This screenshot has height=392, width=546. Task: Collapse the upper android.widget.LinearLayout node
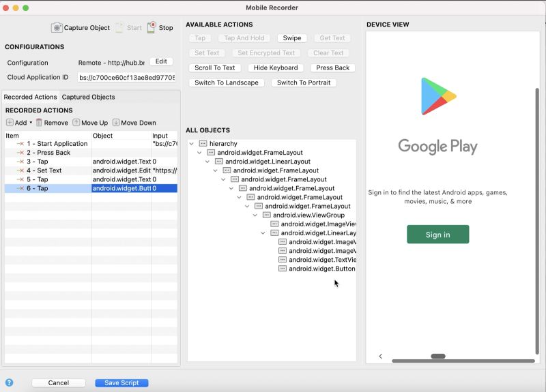pyautogui.click(x=207, y=162)
